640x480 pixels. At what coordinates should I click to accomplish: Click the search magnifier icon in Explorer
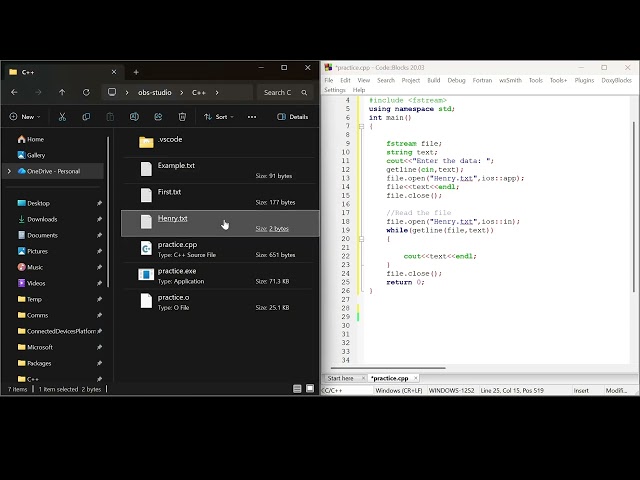point(304,93)
